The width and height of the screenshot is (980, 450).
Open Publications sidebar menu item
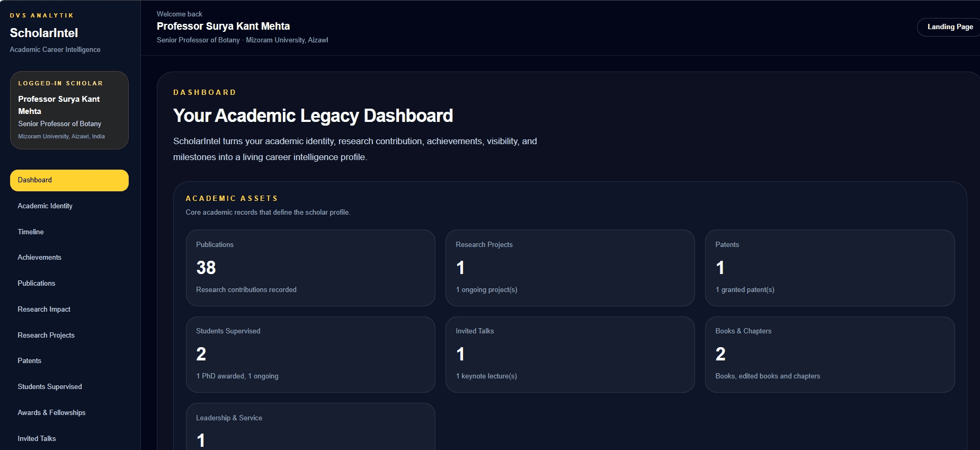(x=69, y=284)
